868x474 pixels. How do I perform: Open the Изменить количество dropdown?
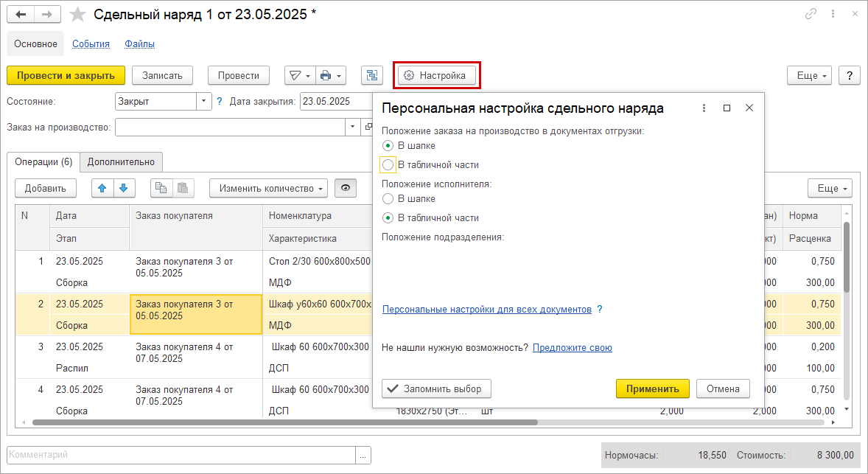pyautogui.click(x=268, y=188)
